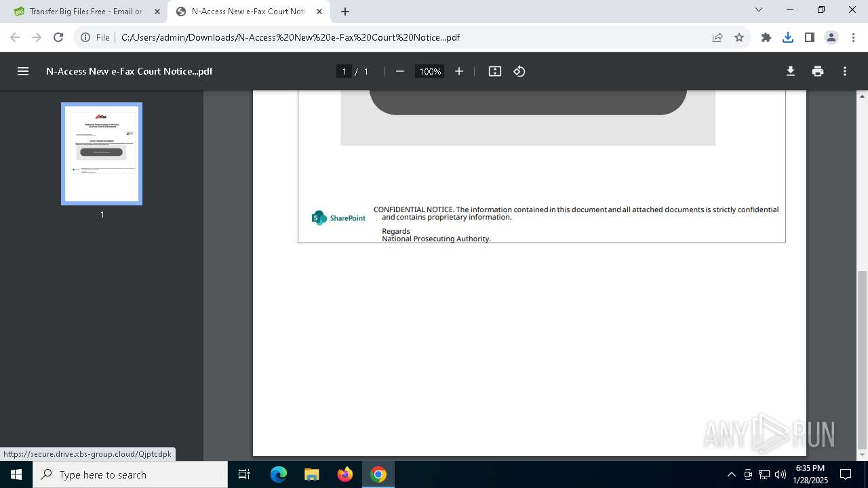
Task: Open the PDF viewer more actions menu
Action: [845, 71]
